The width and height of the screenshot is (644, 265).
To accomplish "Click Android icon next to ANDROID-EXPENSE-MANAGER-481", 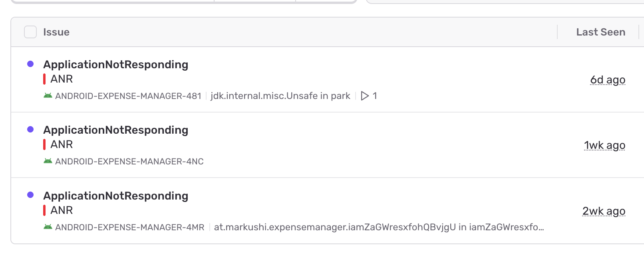I will (48, 96).
